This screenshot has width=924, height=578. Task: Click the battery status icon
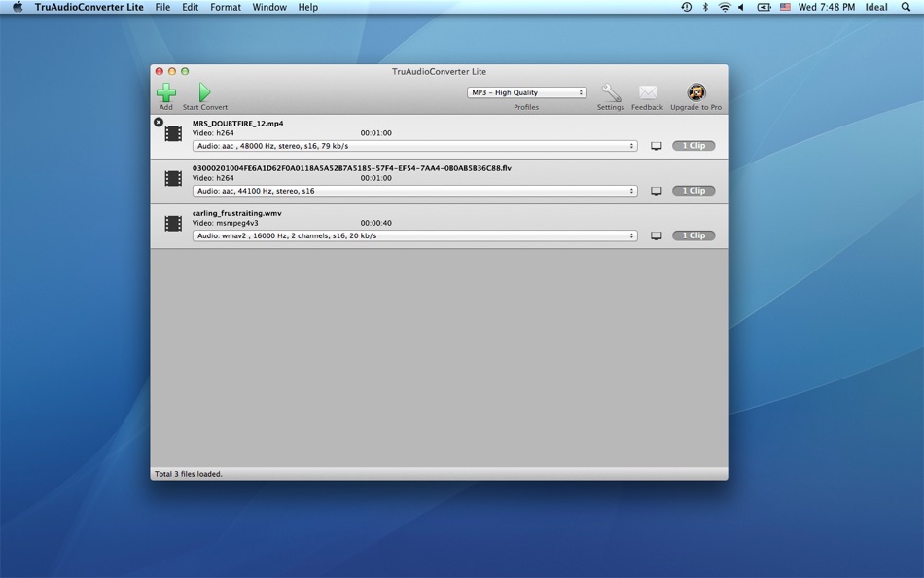pos(764,7)
